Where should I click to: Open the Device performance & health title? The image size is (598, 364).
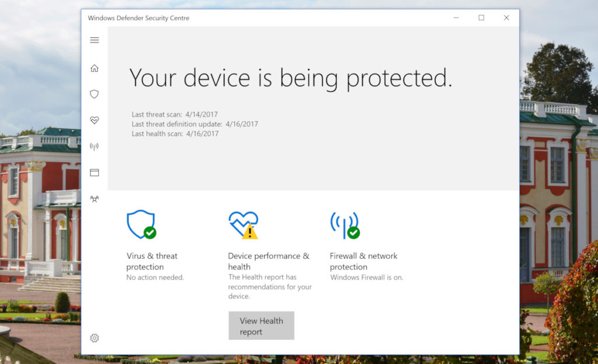[x=268, y=261]
